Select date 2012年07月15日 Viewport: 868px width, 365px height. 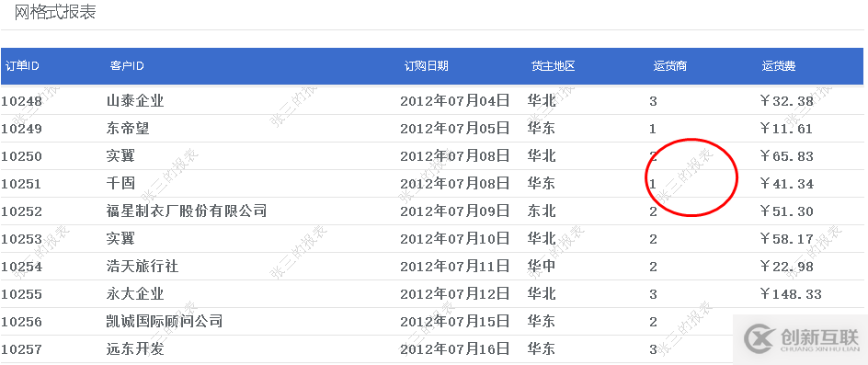coord(454,321)
